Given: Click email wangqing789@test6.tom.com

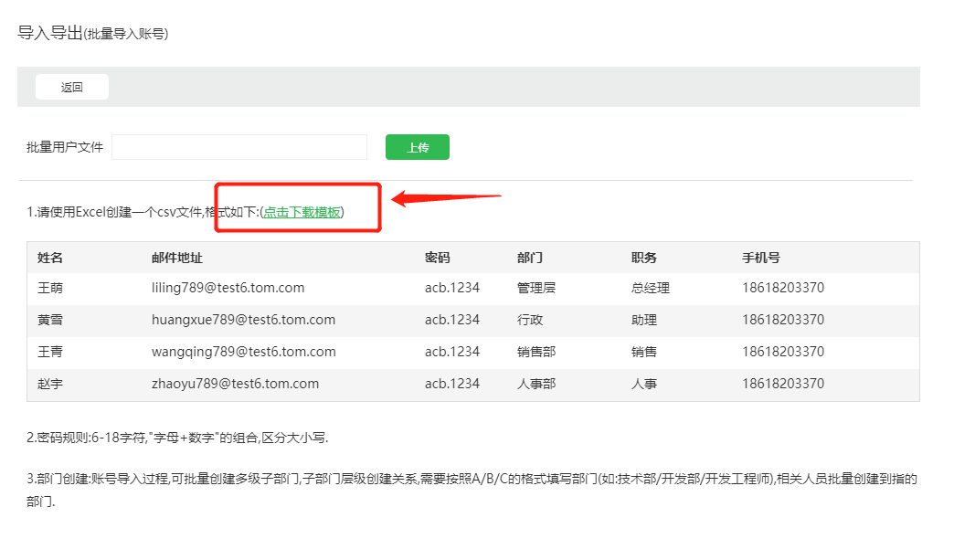Looking at the screenshot, I should 244,352.
